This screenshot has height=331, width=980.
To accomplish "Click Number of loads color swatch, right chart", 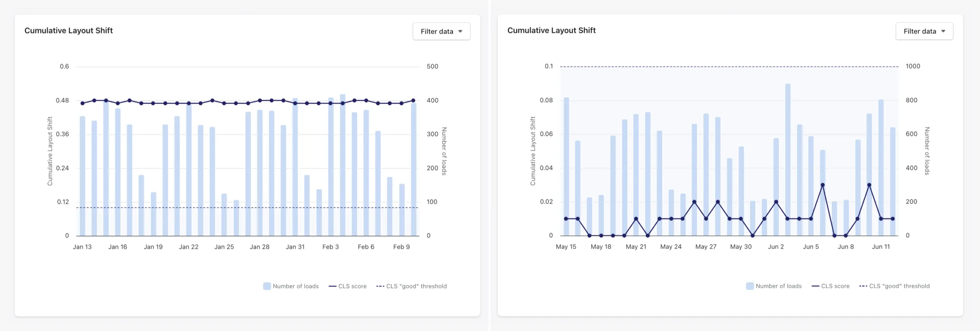I will pyautogui.click(x=750, y=286).
